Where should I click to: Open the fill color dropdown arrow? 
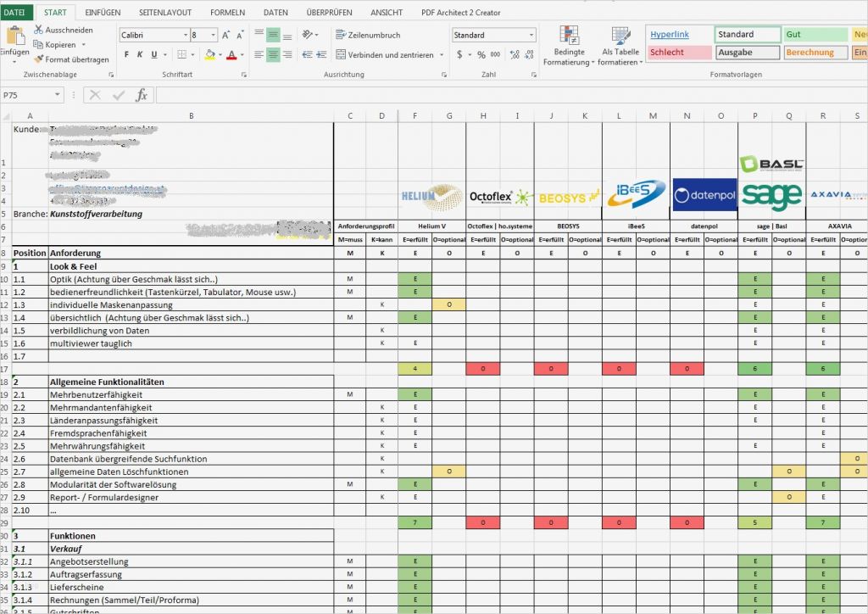tap(220, 53)
